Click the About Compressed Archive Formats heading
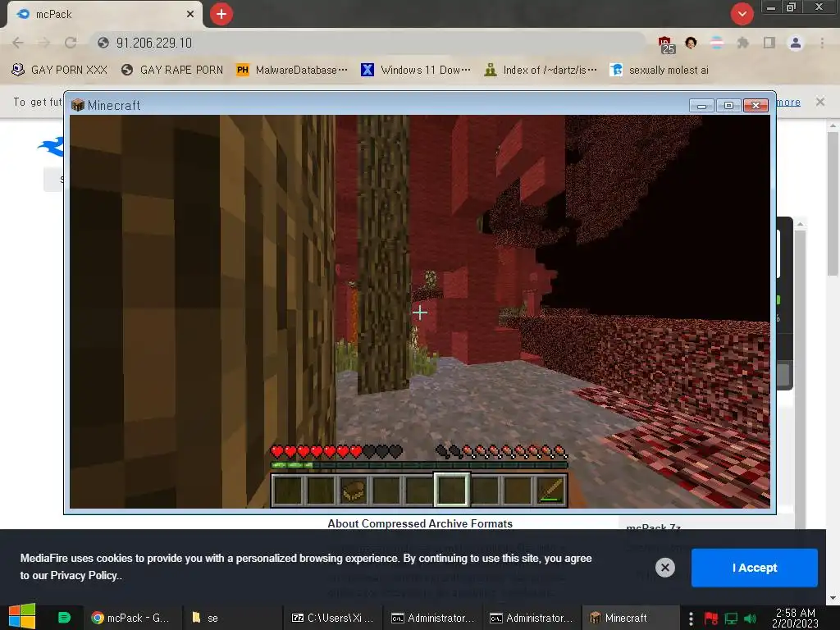 click(x=420, y=523)
